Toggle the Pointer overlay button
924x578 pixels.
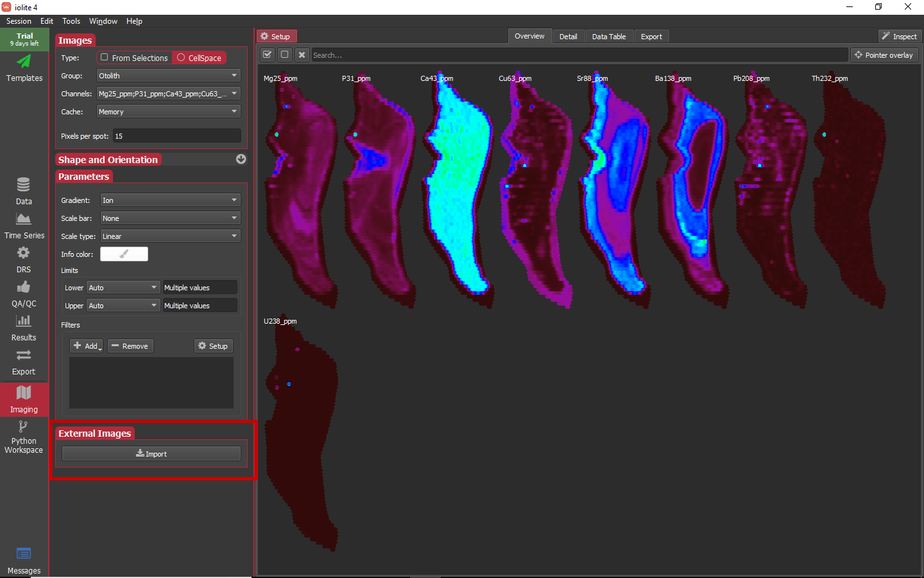tap(884, 55)
